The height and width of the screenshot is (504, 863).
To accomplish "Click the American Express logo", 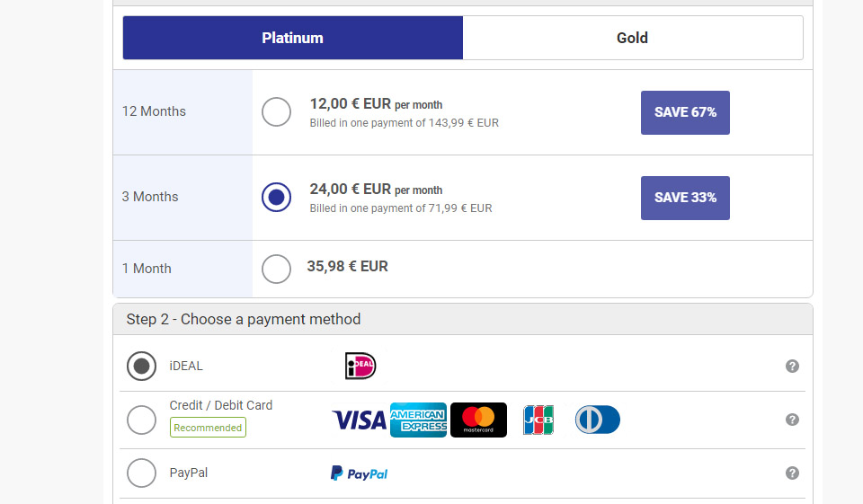I will (418, 420).
